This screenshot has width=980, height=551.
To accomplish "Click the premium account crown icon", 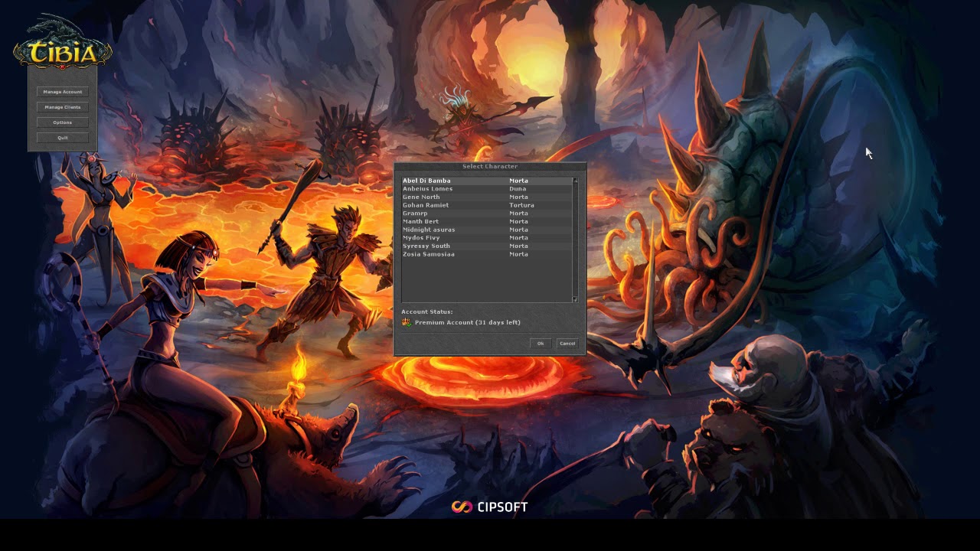I will (x=407, y=323).
